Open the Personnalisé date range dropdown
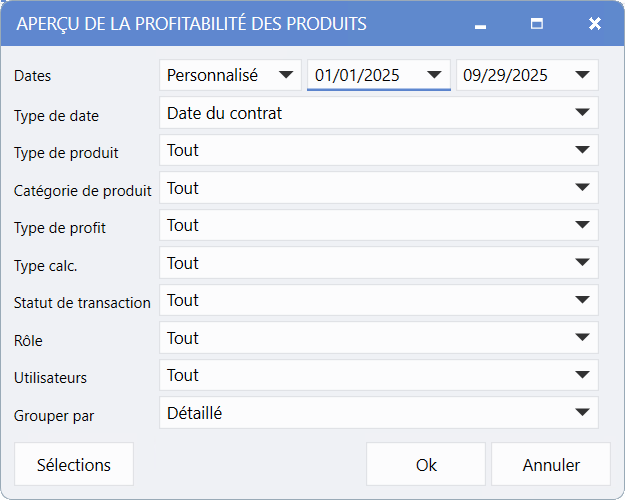625x500 pixels. (287, 75)
